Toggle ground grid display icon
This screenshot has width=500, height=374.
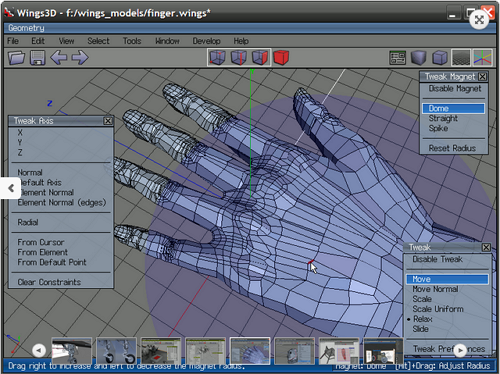tap(461, 58)
